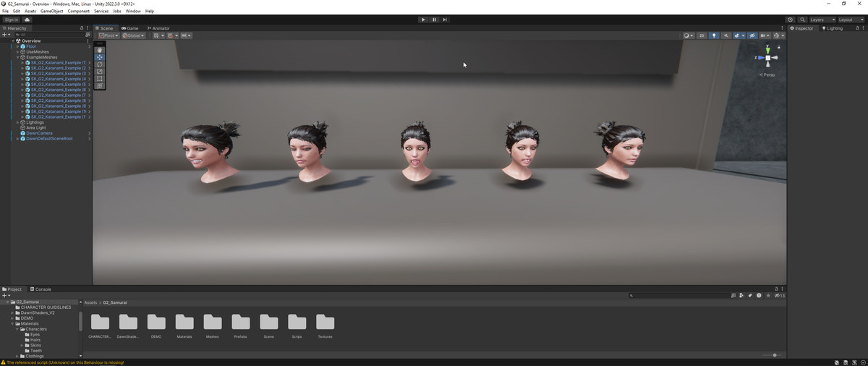Viewport: 868px width, 366px height.
Task: Open the Undo History icon
Action: click(x=791, y=20)
